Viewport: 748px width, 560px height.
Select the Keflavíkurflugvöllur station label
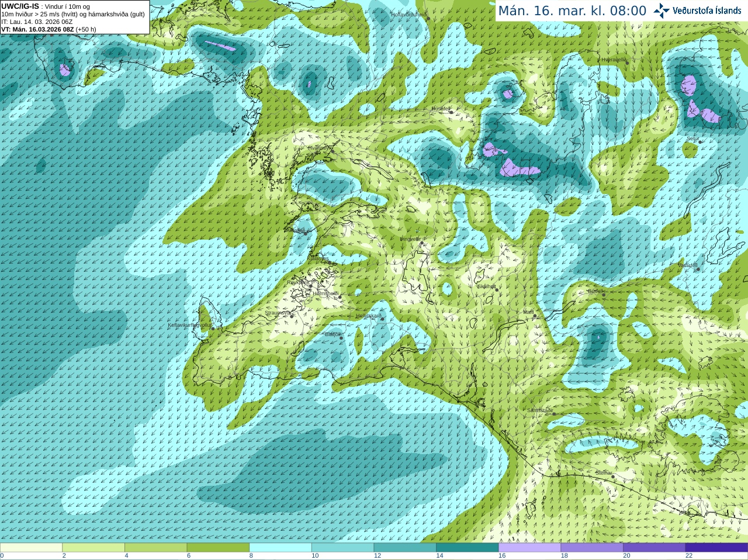pyautogui.click(x=189, y=325)
